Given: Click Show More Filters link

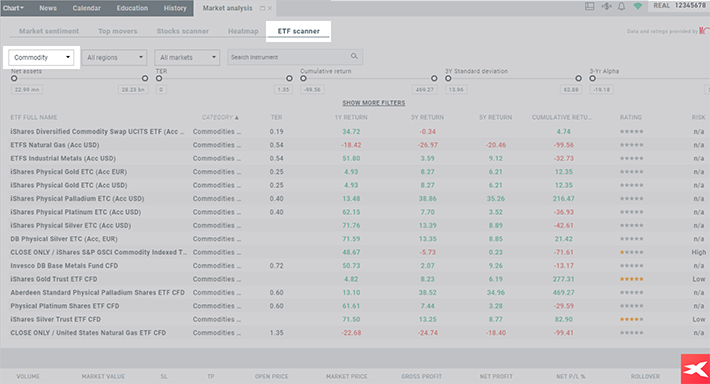Looking at the screenshot, I should [374, 103].
